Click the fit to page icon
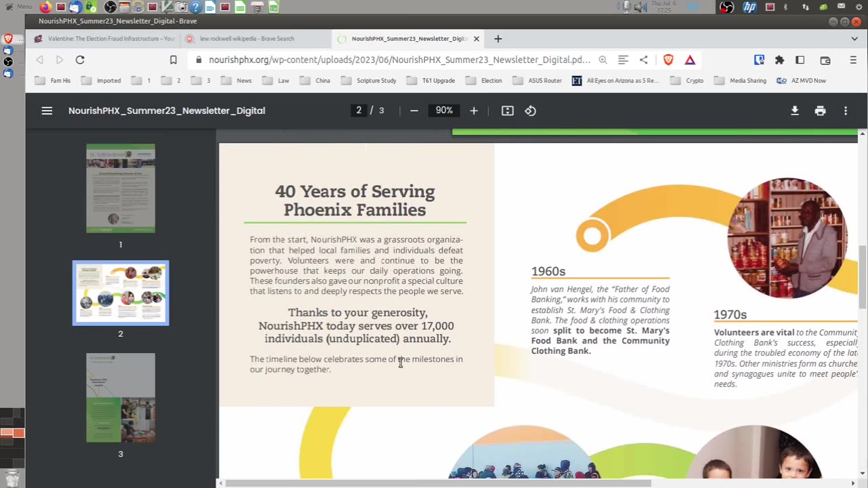Viewport: 868px width, 488px height. tap(507, 110)
